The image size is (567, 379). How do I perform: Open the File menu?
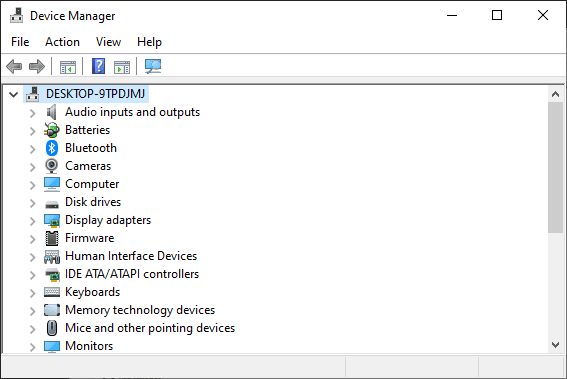click(20, 42)
